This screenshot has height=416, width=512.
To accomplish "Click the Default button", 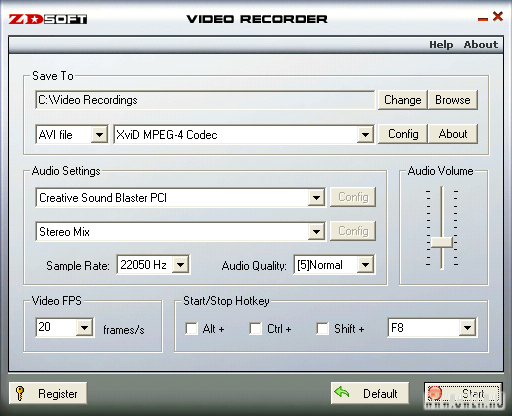I will click(x=370, y=393).
